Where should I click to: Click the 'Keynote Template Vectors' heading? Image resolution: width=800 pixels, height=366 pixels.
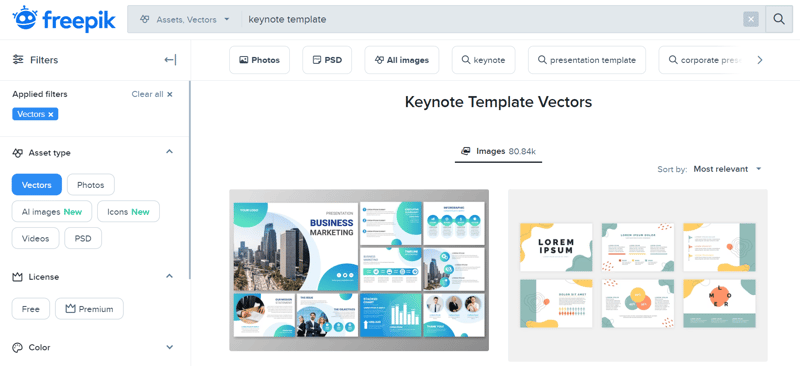coord(498,102)
